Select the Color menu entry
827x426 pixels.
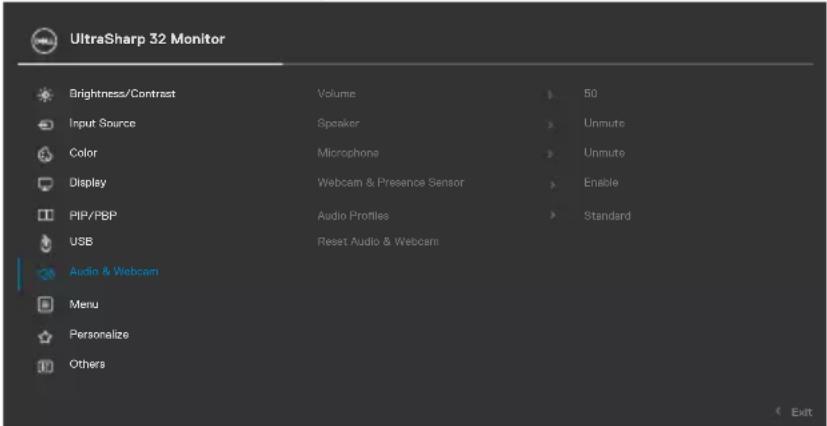(83, 153)
